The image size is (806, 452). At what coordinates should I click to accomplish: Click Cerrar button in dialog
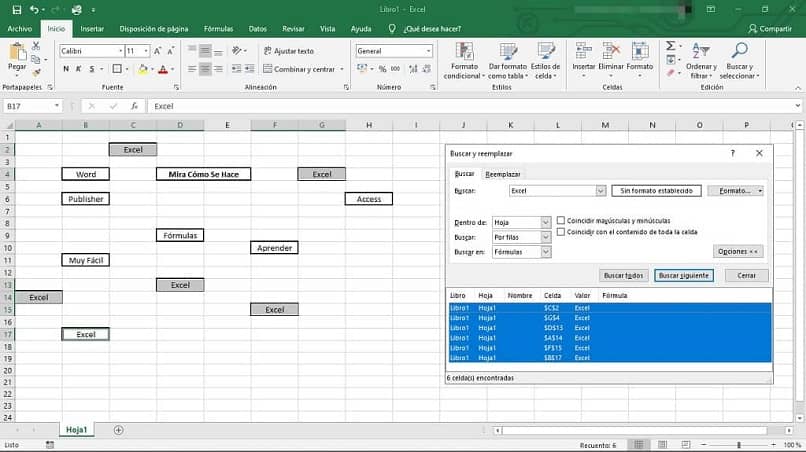click(746, 276)
